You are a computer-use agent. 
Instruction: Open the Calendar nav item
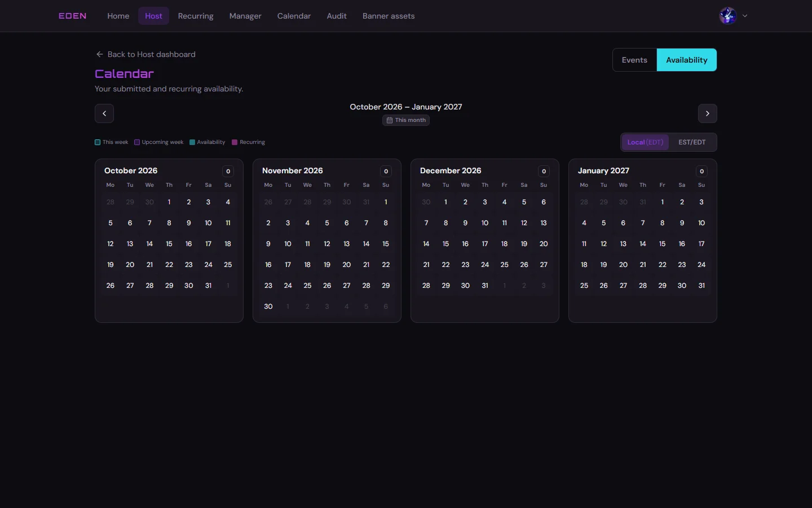click(x=294, y=16)
